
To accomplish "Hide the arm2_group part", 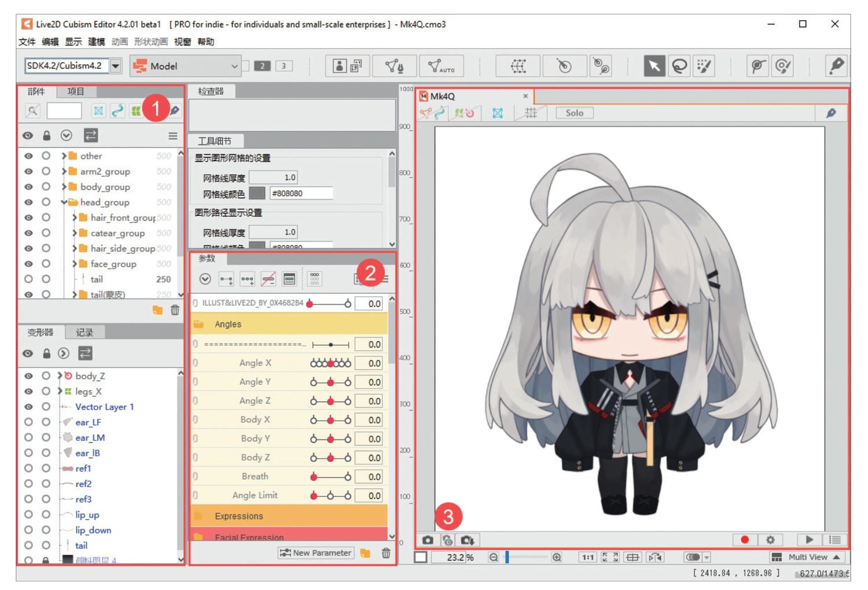I will tap(28, 171).
